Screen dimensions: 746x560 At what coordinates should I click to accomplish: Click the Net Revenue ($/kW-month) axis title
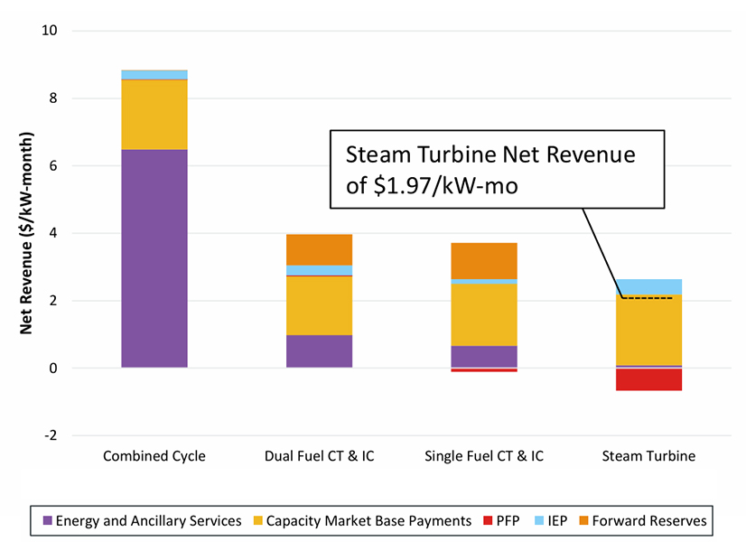pos(27,233)
